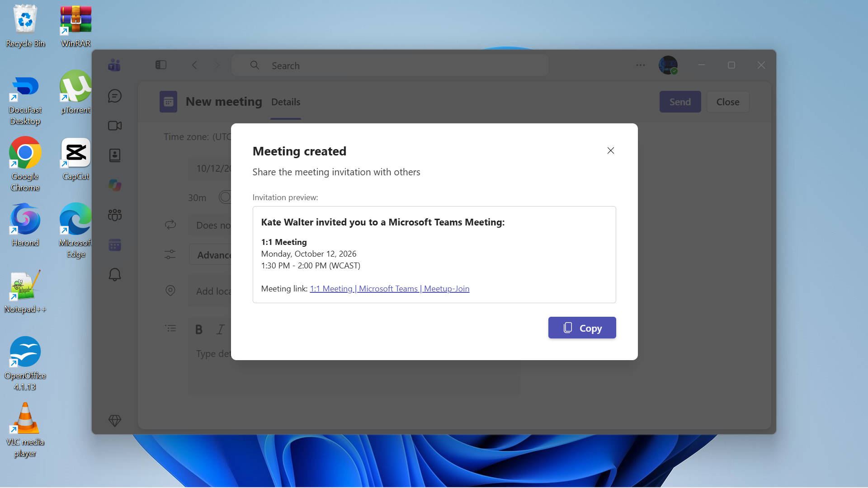868x488 pixels.
Task: Toggle the navigation pane icon
Action: pos(161,65)
